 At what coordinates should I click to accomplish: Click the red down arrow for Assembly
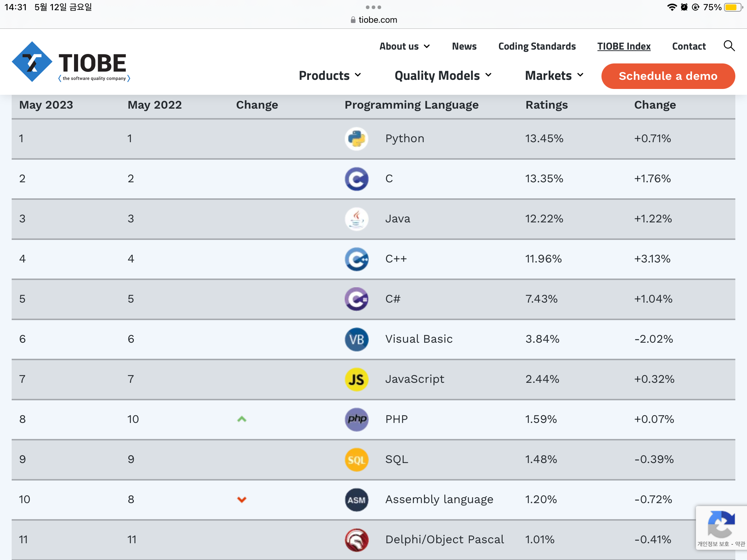click(242, 499)
